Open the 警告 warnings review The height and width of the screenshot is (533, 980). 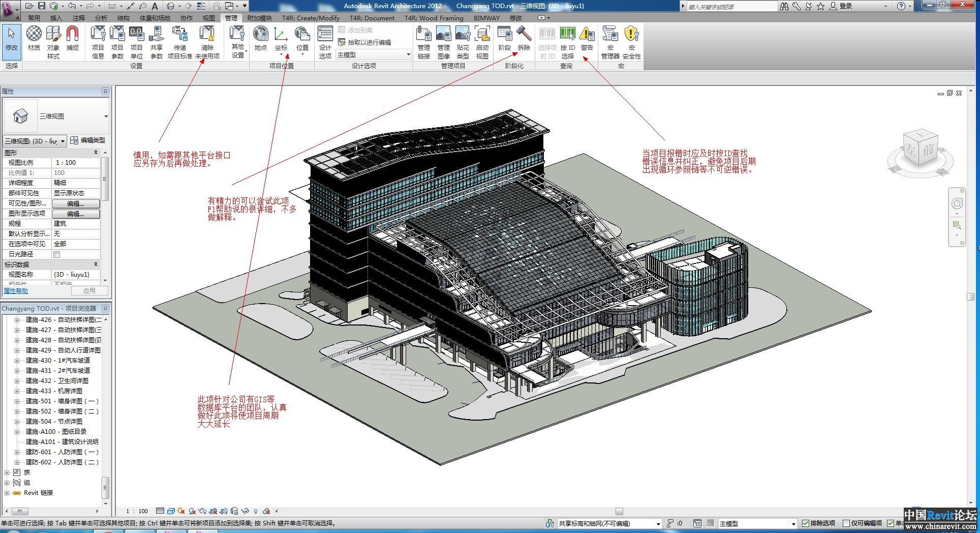[x=587, y=39]
